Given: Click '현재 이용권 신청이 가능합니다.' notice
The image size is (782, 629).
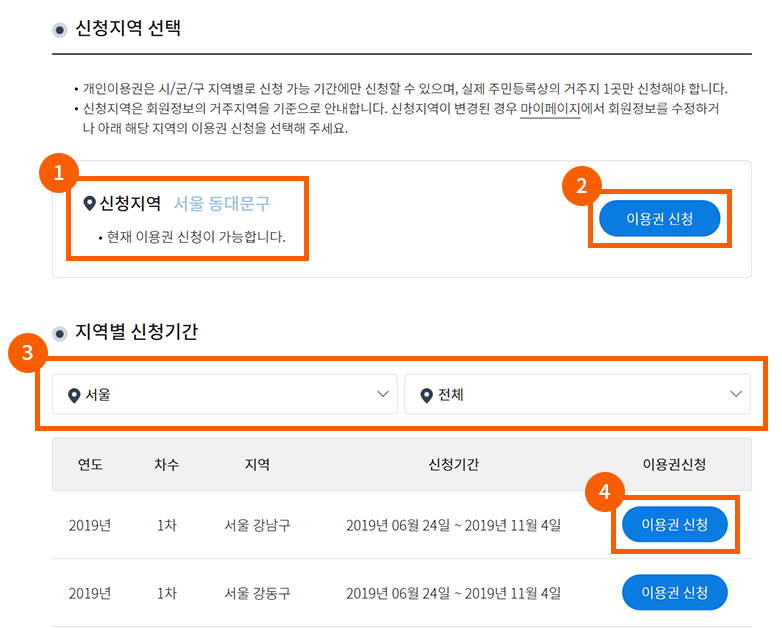Looking at the screenshot, I should pos(196,236).
